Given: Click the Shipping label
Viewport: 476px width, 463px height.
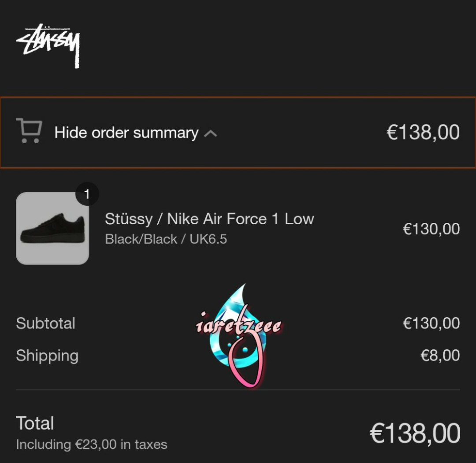Looking at the screenshot, I should (47, 356).
